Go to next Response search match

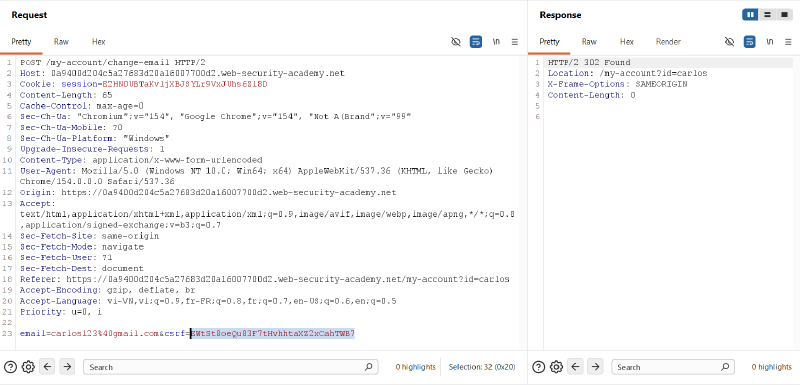coord(595,366)
